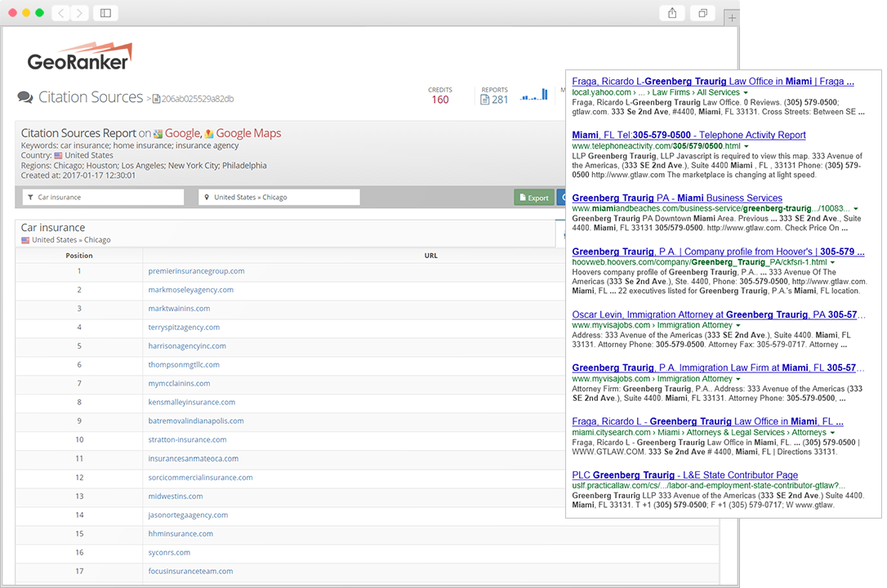The image size is (887, 588).
Task: Open the United States » Chicago location dropdown
Action: pos(279,198)
